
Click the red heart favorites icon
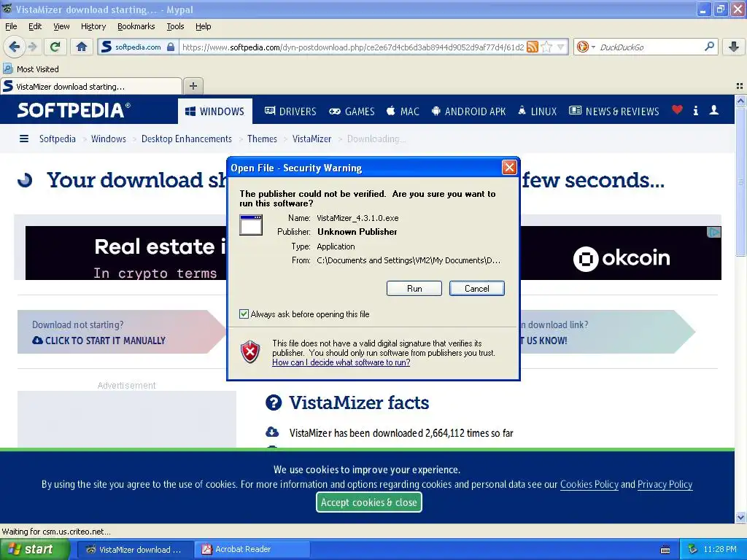point(677,110)
